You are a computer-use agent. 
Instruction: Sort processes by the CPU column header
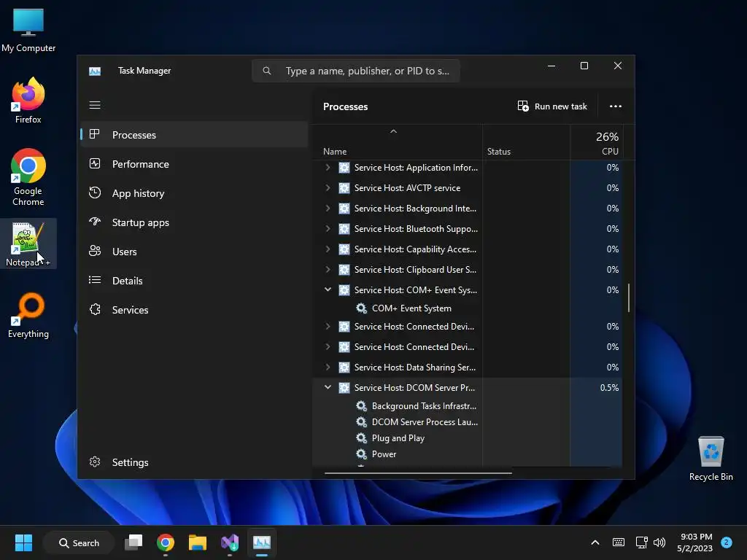point(596,142)
